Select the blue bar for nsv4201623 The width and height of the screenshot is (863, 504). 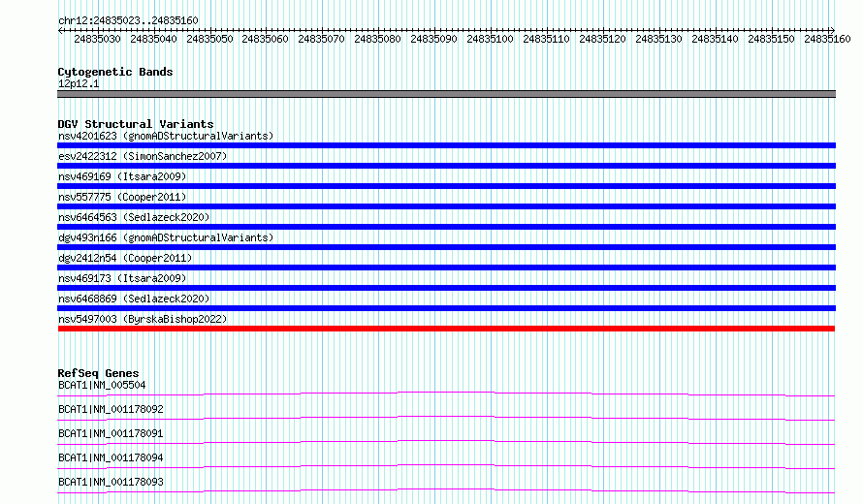point(446,145)
